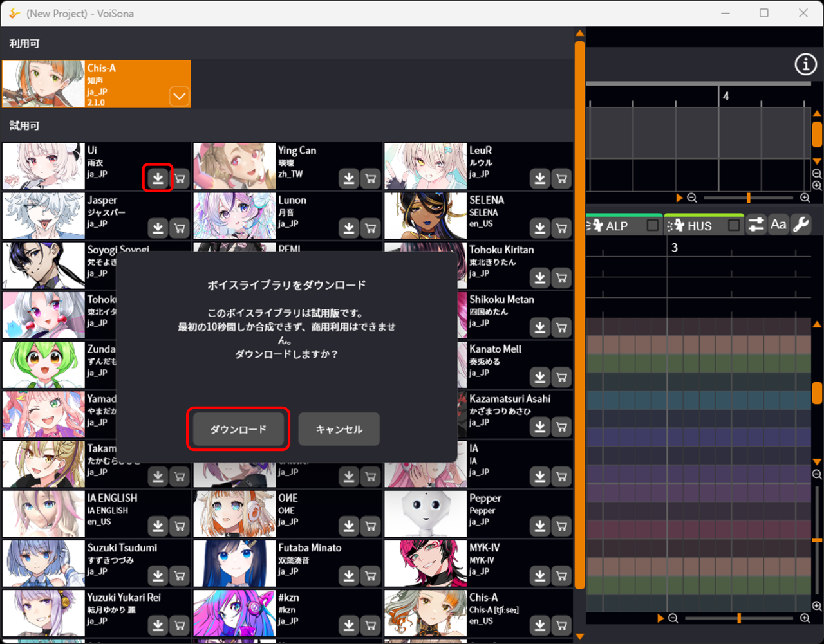This screenshot has height=644, width=824.
Task: Download the Suzuki Tsudumi voice library
Action: point(158,575)
